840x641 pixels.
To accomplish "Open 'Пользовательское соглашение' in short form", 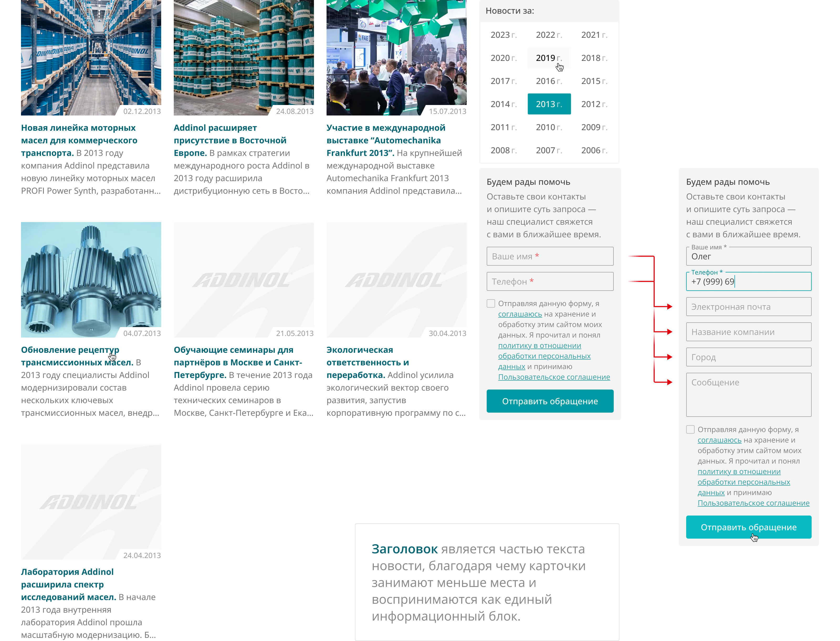I will pos(554,377).
